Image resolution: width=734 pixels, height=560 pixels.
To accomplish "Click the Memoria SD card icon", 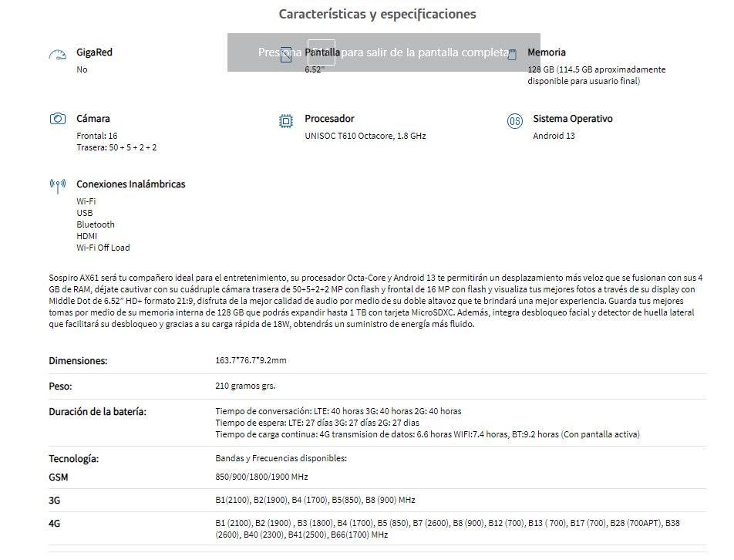I will (x=512, y=55).
